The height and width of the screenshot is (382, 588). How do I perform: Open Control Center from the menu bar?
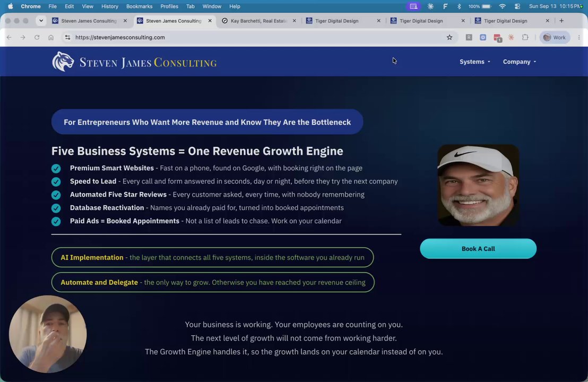(517, 6)
